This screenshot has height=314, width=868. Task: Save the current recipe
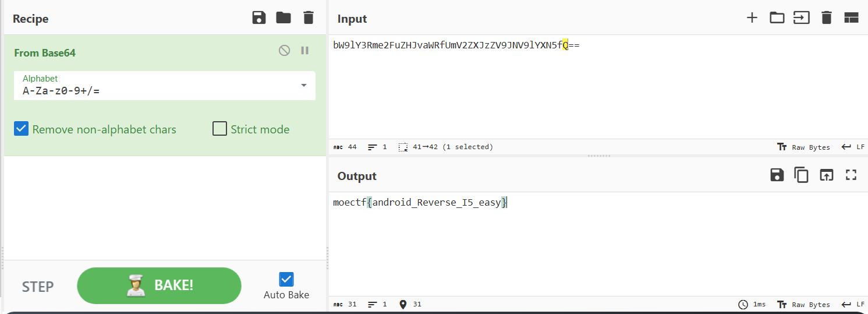(x=259, y=18)
